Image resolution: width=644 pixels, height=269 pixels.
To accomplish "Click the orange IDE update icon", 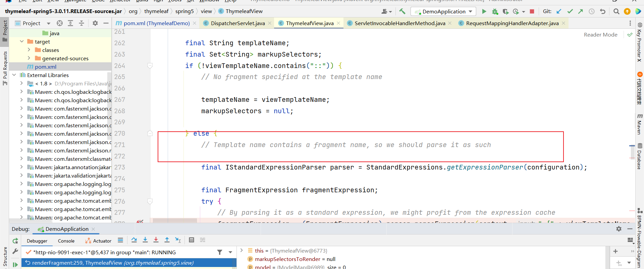I will coord(627,11).
